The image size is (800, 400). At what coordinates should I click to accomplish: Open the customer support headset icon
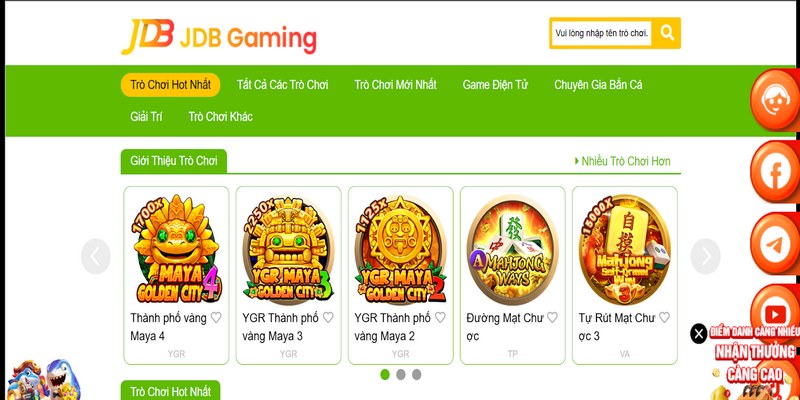click(776, 99)
